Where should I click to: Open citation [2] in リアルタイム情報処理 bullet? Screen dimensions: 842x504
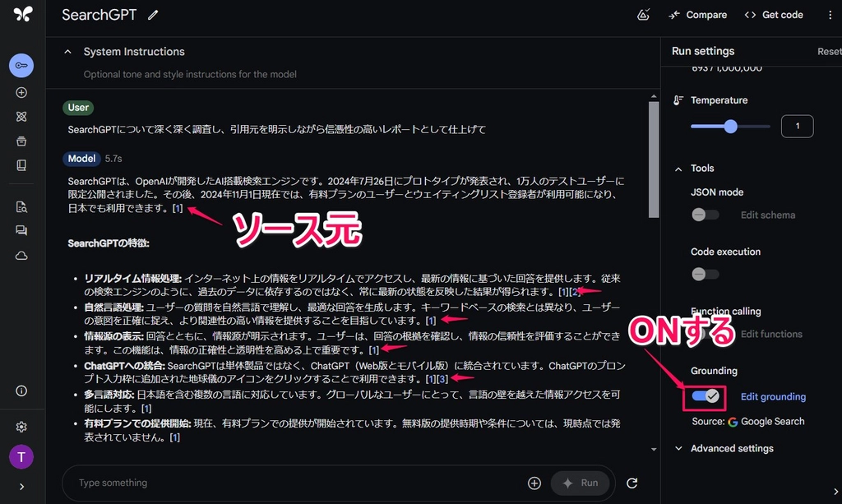(574, 291)
